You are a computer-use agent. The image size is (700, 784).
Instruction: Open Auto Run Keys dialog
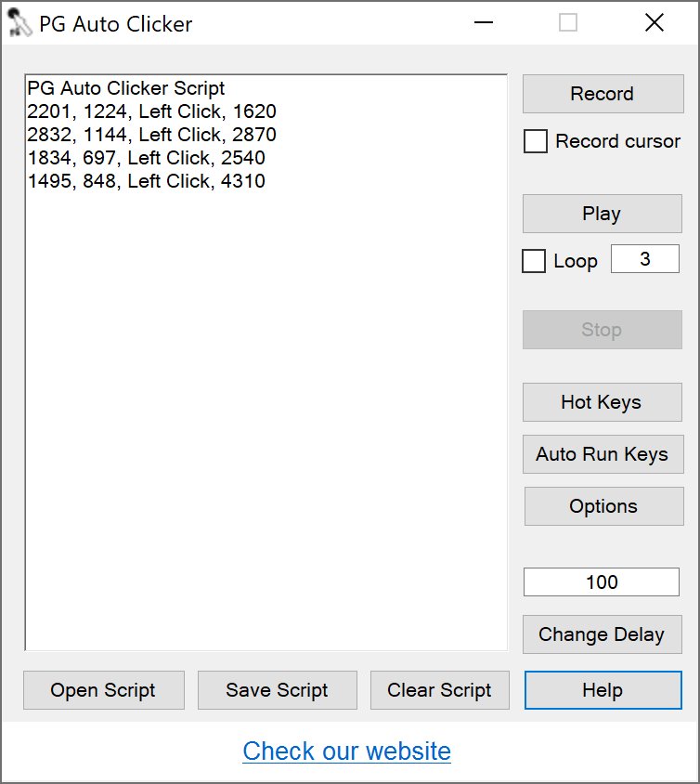[602, 454]
